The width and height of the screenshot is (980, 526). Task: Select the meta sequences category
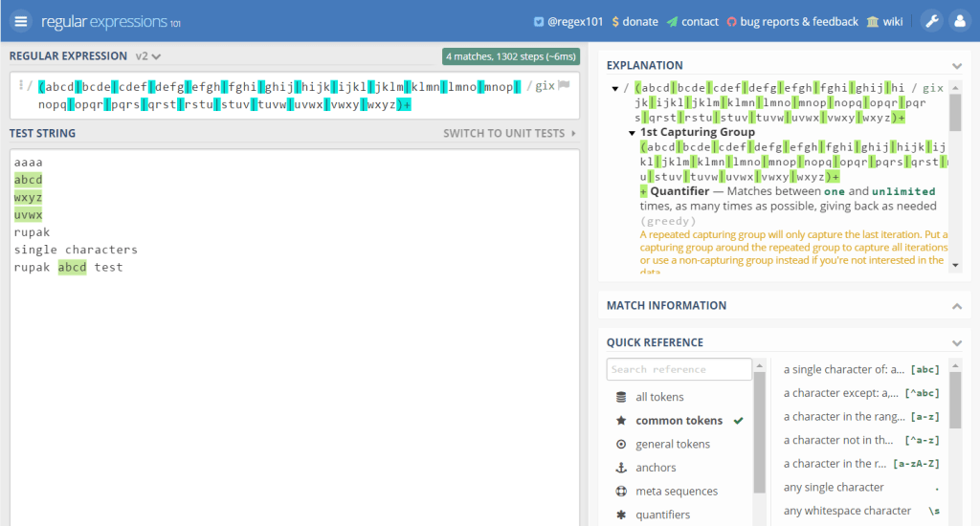pyautogui.click(x=677, y=492)
